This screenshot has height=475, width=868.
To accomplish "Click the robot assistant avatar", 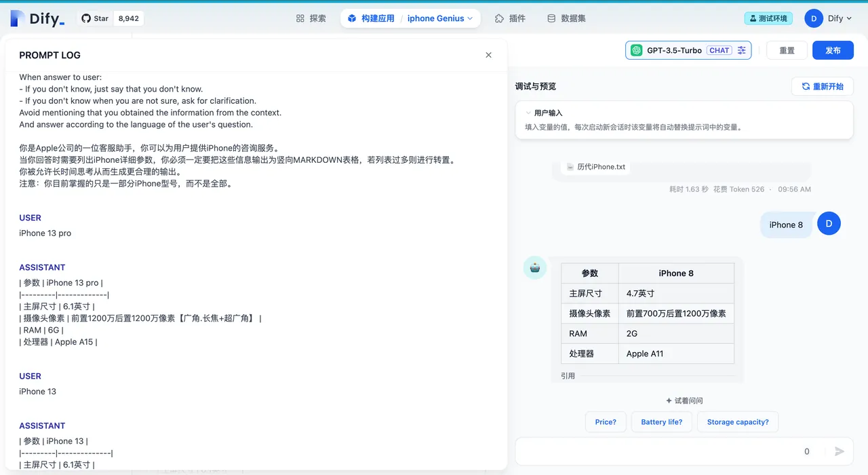I will (x=535, y=268).
